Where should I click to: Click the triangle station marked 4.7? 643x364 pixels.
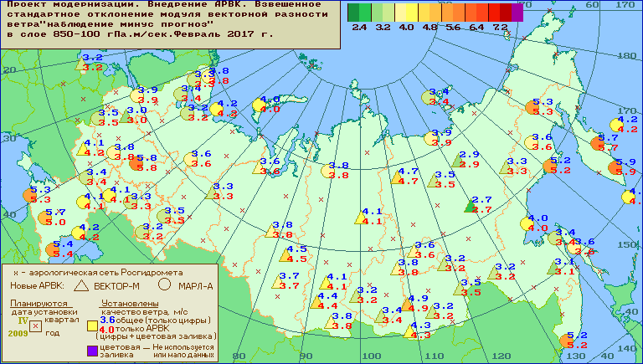[x=397, y=178]
